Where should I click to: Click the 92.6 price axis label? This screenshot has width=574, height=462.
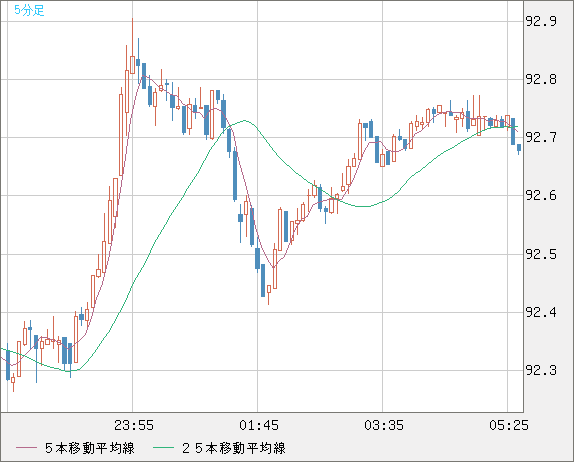tap(541, 196)
